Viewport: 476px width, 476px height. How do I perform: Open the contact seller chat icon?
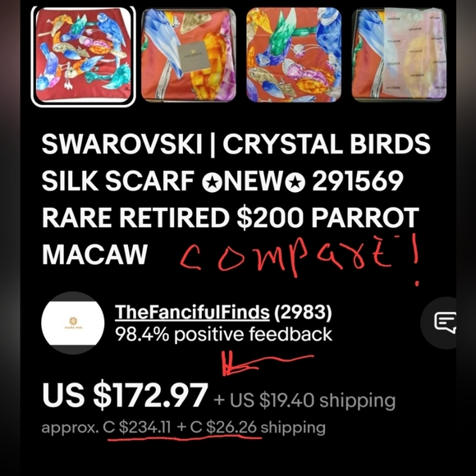click(444, 323)
